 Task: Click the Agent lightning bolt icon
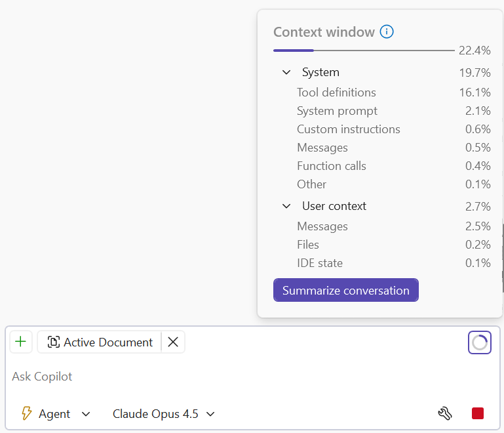pyautogui.click(x=27, y=413)
